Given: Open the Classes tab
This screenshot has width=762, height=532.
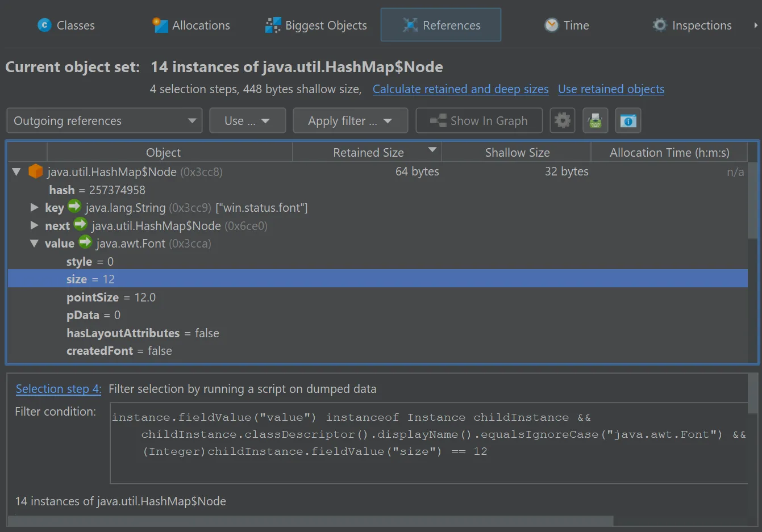Looking at the screenshot, I should point(66,26).
